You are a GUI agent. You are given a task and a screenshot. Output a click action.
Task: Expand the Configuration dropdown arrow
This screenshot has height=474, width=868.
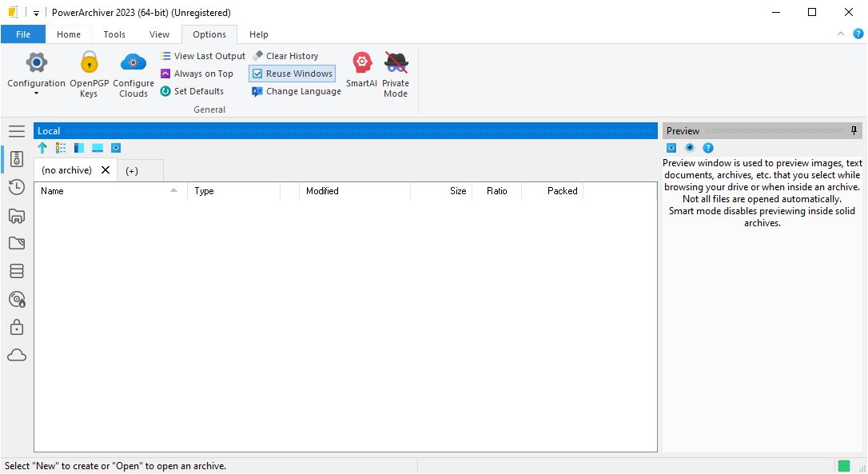pyautogui.click(x=36, y=94)
